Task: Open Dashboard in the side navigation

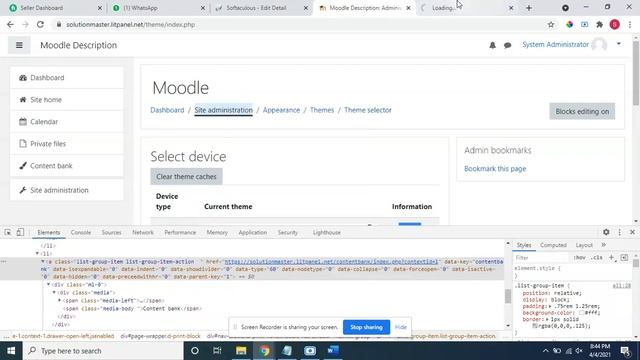Action: pyautogui.click(x=67, y=78)
